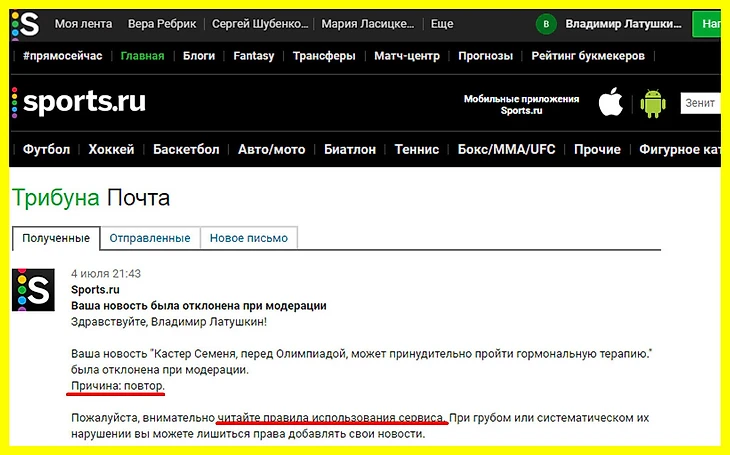This screenshot has width=730, height=455.
Task: Open Сергей Шубенко link
Action: [260, 24]
